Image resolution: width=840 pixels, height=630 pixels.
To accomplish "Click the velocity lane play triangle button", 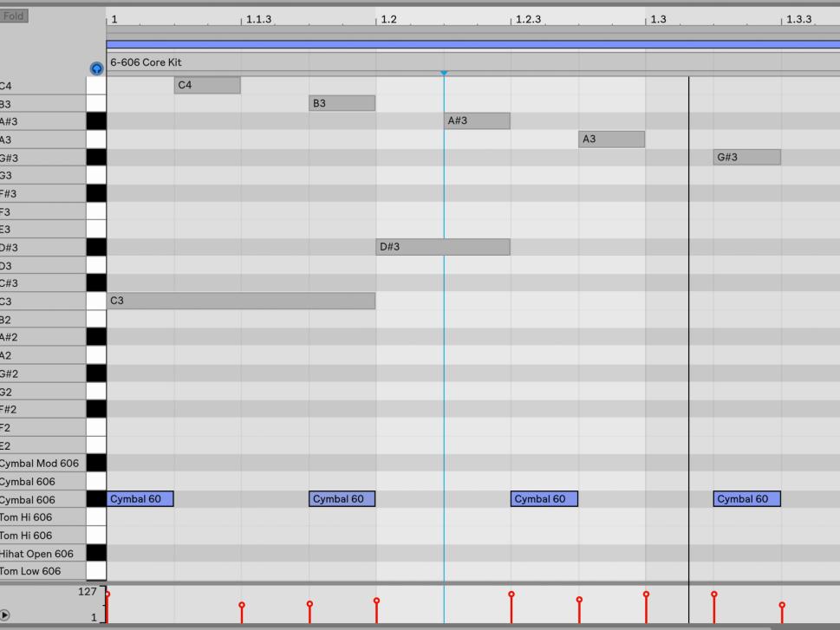I will 5,615.
